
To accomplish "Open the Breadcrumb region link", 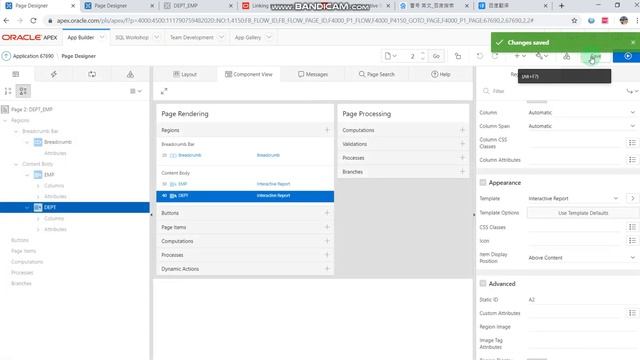I will [x=190, y=155].
